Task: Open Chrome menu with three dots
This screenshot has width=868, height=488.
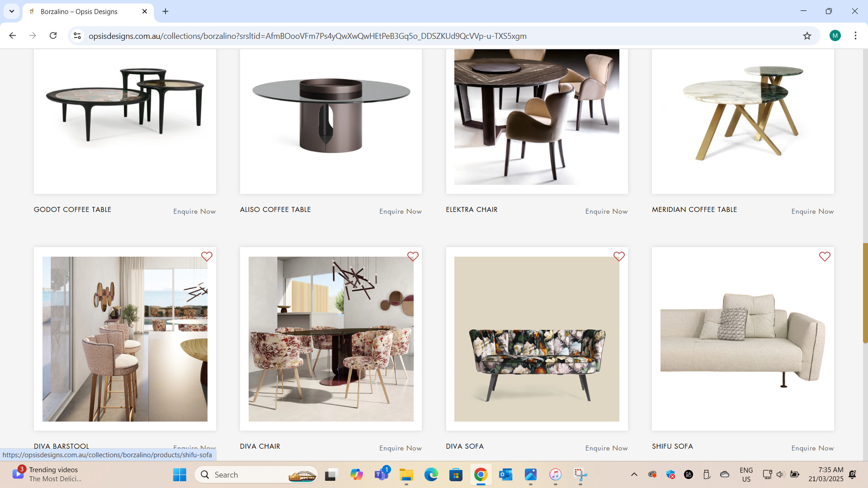Action: point(855,36)
